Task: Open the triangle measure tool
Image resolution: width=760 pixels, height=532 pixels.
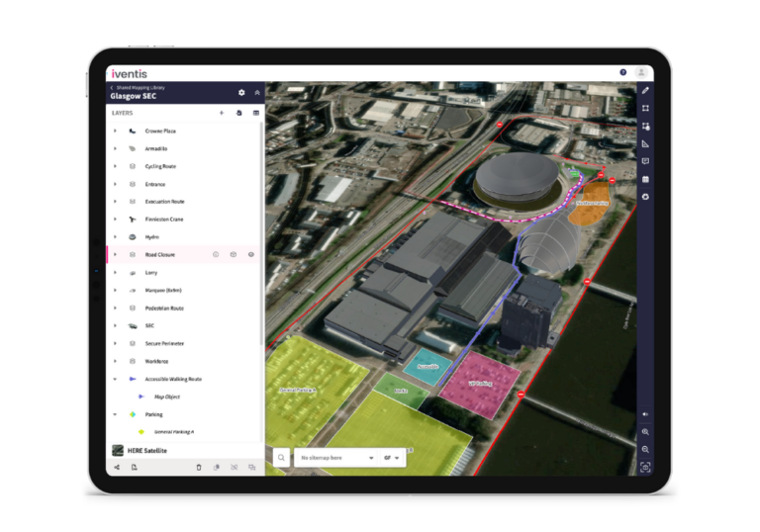Action: click(x=645, y=144)
